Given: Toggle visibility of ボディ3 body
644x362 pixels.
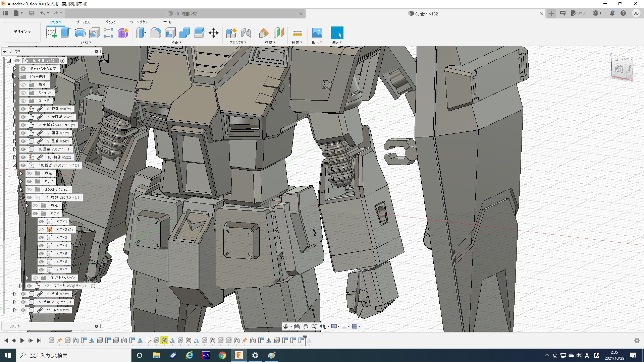Looking at the screenshot, I should coord(41,238).
